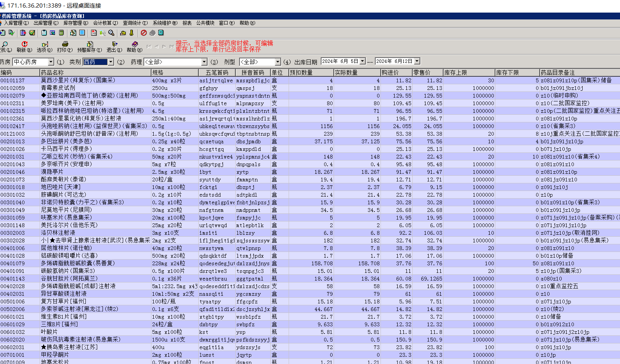620x364 pixels.
Task: Click the 查找(L) find magnifier button
Action: (5, 47)
